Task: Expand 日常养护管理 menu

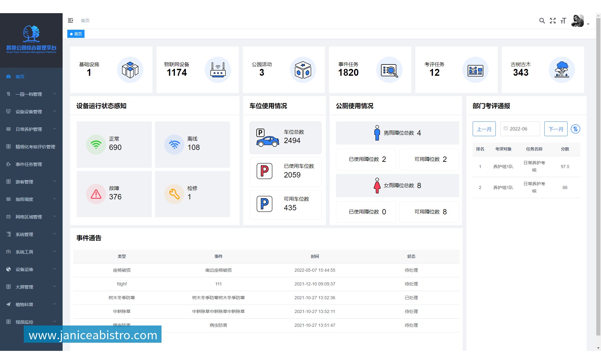Action: [31, 129]
